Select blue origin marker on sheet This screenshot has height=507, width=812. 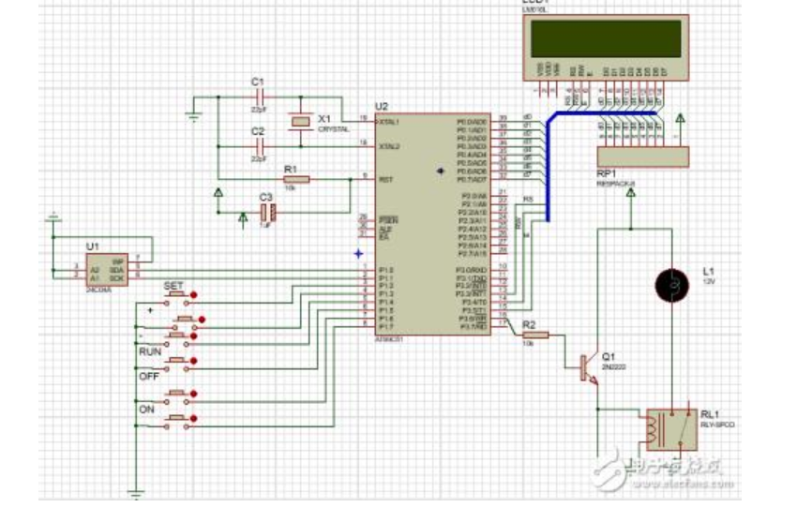[x=358, y=253]
